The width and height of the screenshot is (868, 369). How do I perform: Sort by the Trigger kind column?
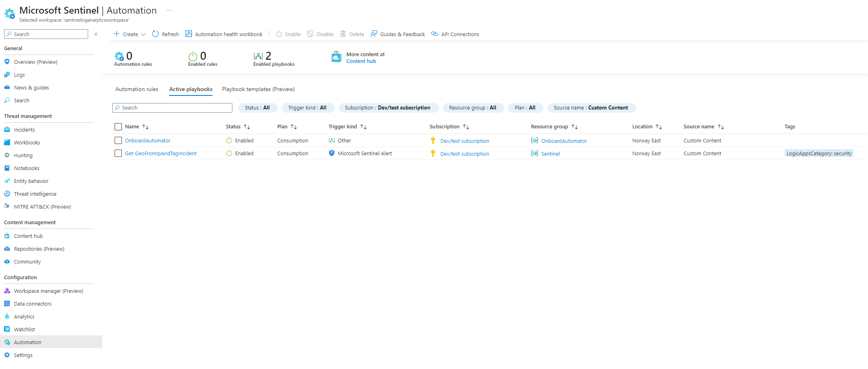347,127
